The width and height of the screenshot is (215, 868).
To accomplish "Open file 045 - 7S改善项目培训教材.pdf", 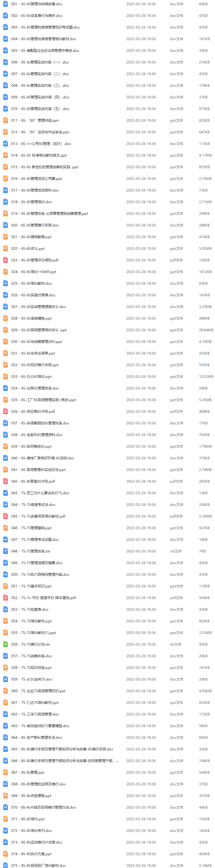I will coord(38,516).
